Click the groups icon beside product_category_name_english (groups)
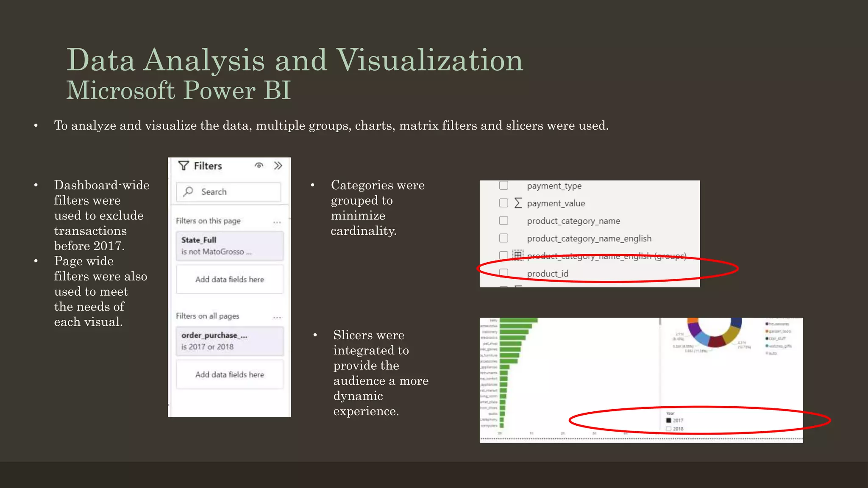 517,255
